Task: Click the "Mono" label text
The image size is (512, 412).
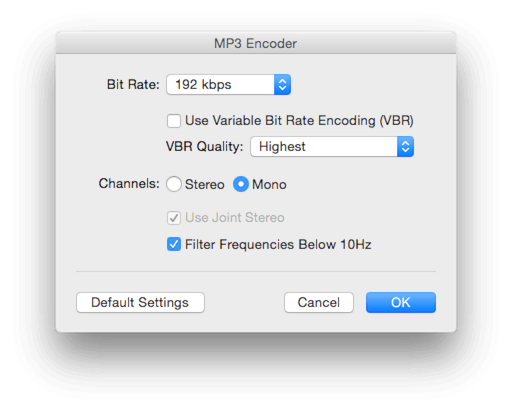Action: tap(269, 184)
